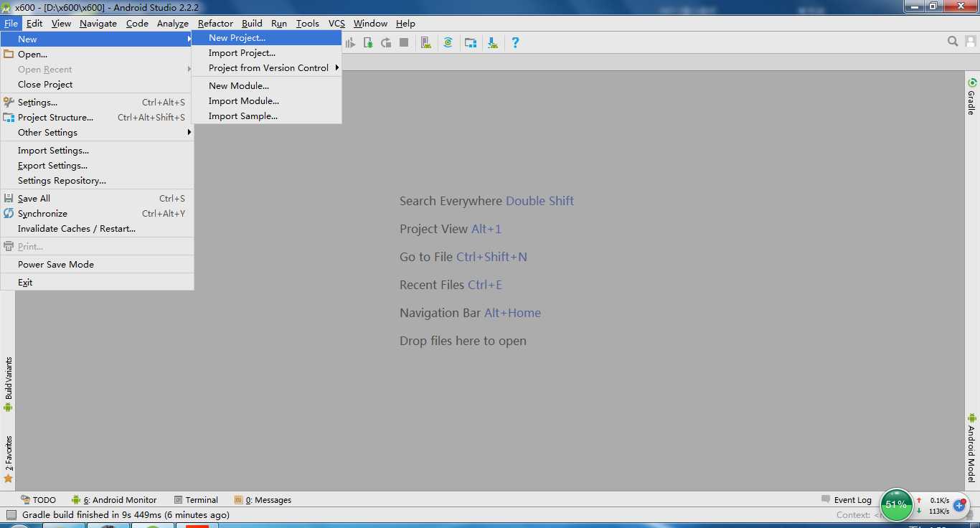
Task: Toggle Power Save Mode in the File menu
Action: click(x=97, y=265)
